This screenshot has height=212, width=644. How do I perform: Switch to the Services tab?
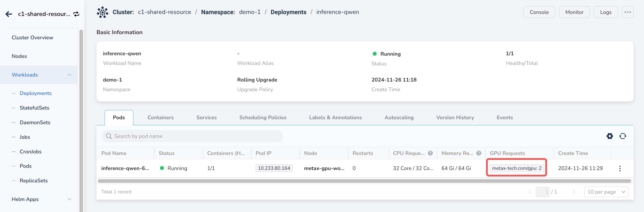click(206, 118)
